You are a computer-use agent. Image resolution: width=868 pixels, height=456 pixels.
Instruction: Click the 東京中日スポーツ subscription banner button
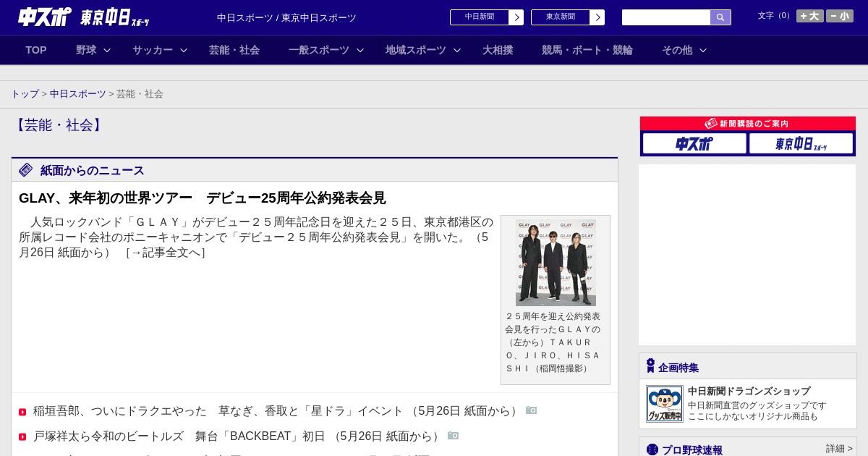pyautogui.click(x=801, y=143)
